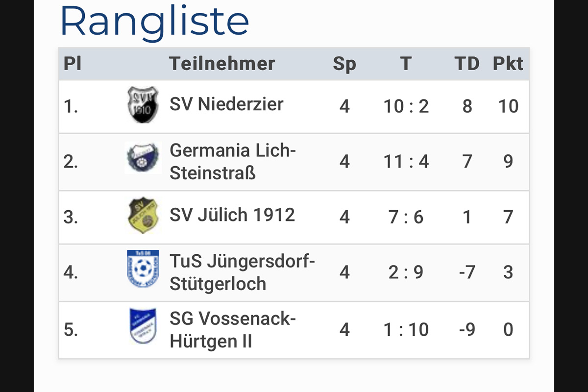Open the Germania Lich-Steinstraß club logo

click(143, 158)
